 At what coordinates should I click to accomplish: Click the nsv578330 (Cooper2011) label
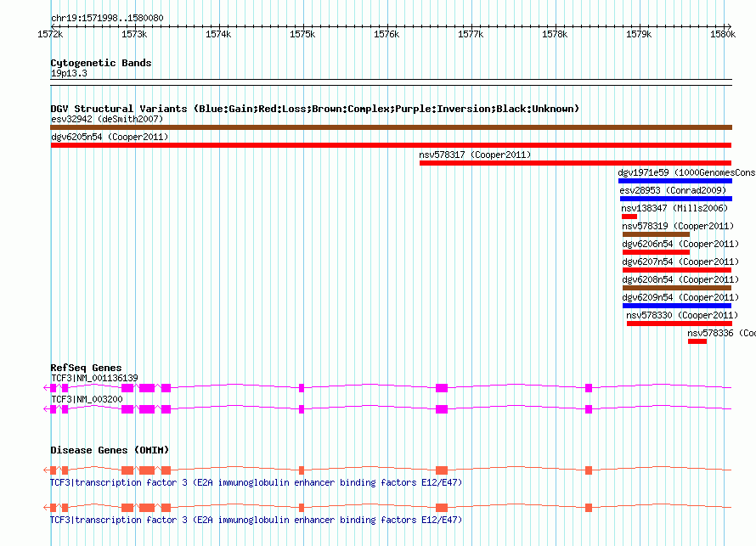tap(682, 315)
